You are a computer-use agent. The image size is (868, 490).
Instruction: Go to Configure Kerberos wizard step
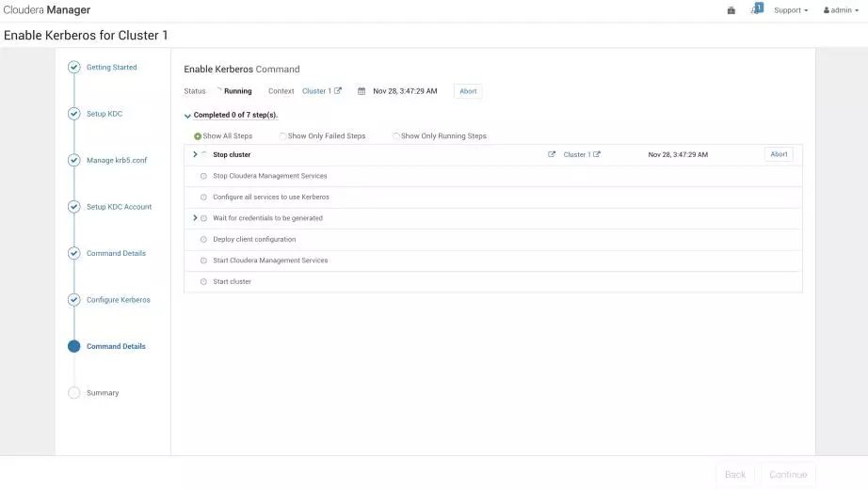(118, 300)
